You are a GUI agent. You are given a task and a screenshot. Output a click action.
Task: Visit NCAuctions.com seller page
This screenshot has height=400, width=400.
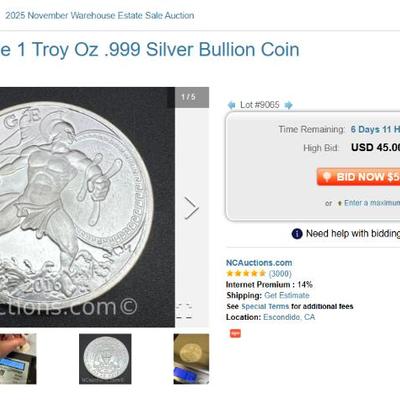pyautogui.click(x=259, y=263)
